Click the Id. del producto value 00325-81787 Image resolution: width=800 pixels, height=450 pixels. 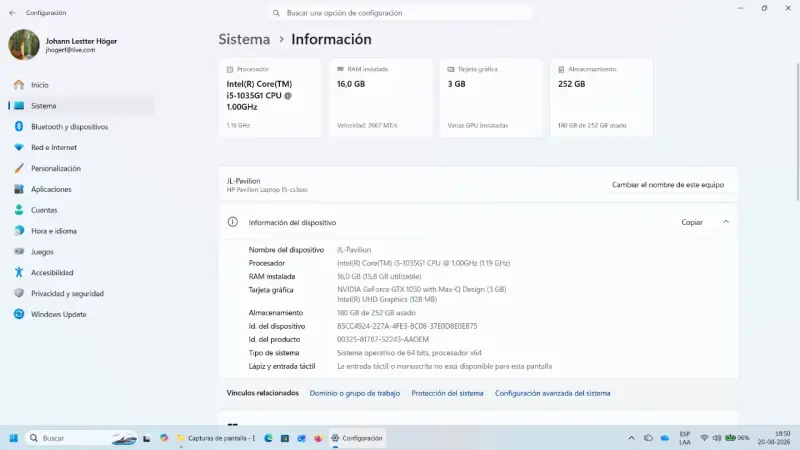(383, 339)
